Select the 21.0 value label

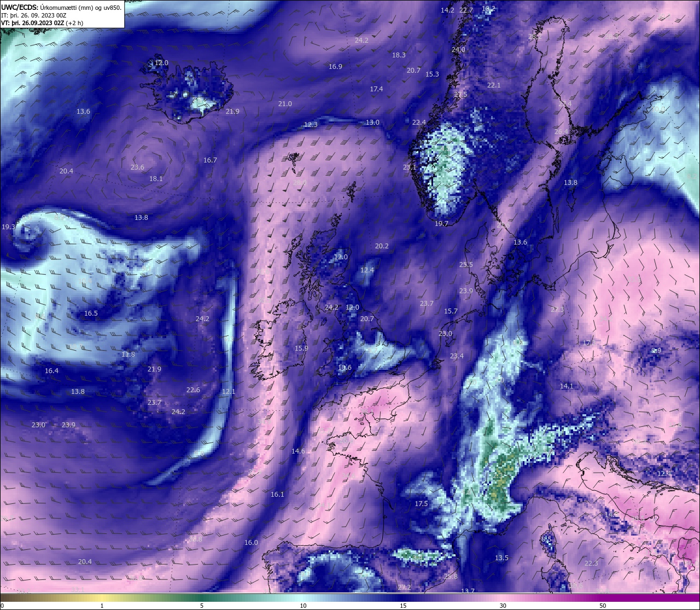tap(285, 104)
